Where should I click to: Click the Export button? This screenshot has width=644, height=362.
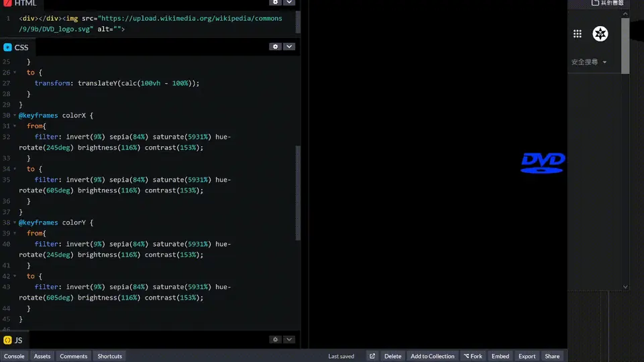coord(527,356)
